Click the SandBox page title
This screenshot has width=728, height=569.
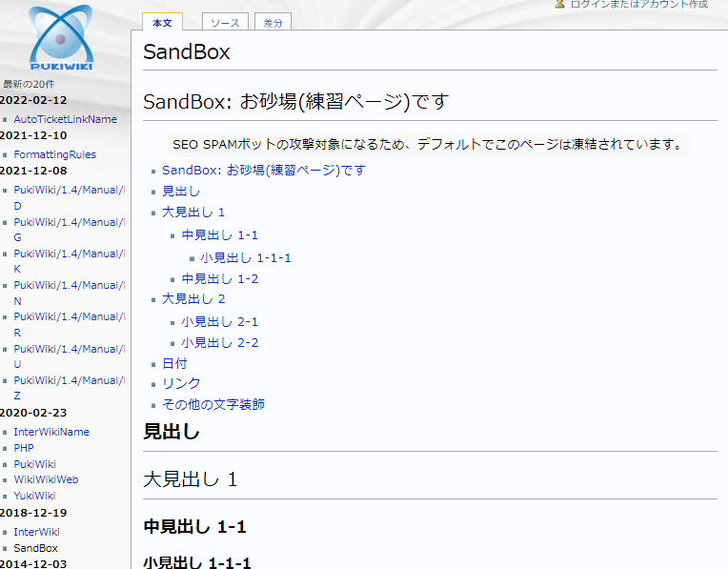coord(187,51)
